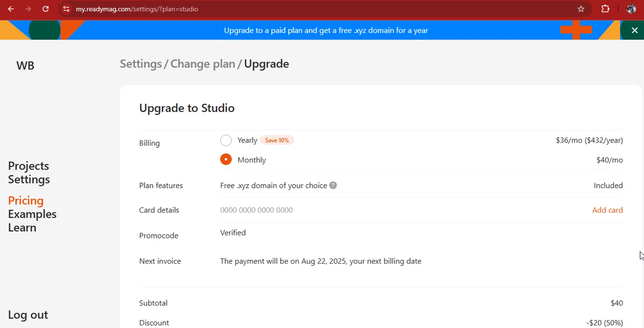Click Add card link
Image resolution: width=644 pixels, height=328 pixels.
pos(608,210)
